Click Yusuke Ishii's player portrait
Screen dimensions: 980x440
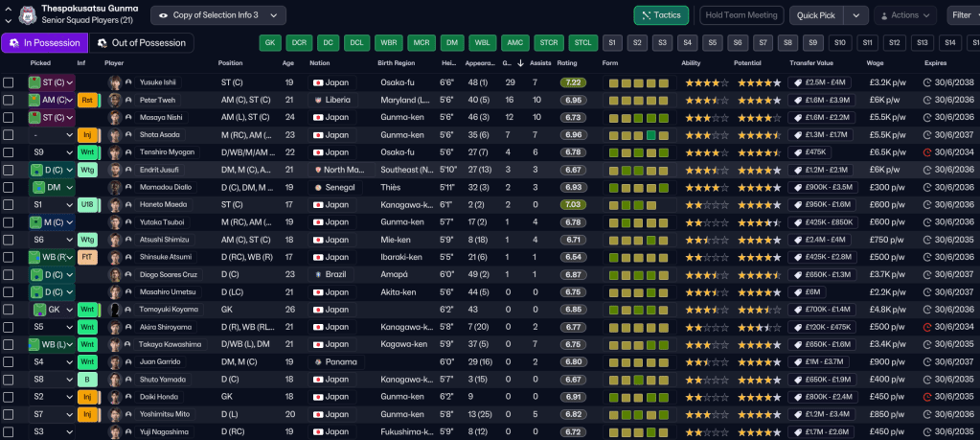coord(115,82)
